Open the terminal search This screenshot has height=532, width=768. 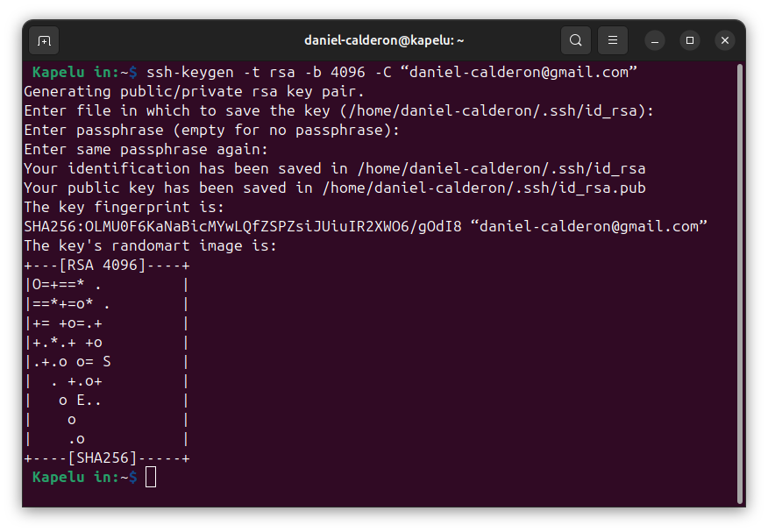click(x=575, y=40)
